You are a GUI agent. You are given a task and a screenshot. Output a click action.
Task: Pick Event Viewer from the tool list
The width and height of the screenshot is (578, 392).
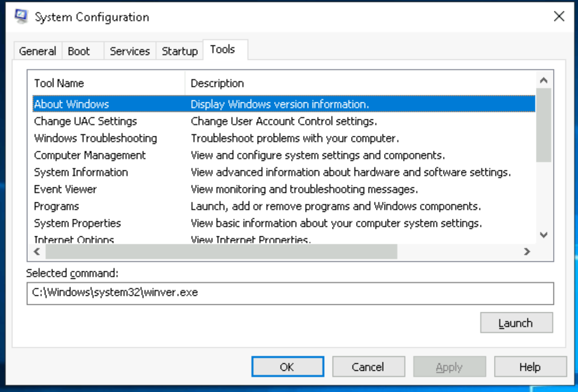pos(65,189)
